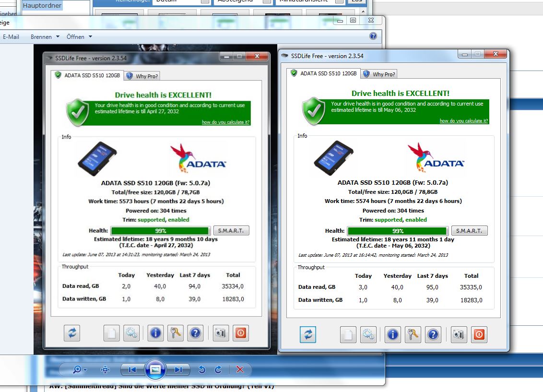The width and height of the screenshot is (543, 392).
Task: Close the Photo Viewer window
Action: [371, 21]
